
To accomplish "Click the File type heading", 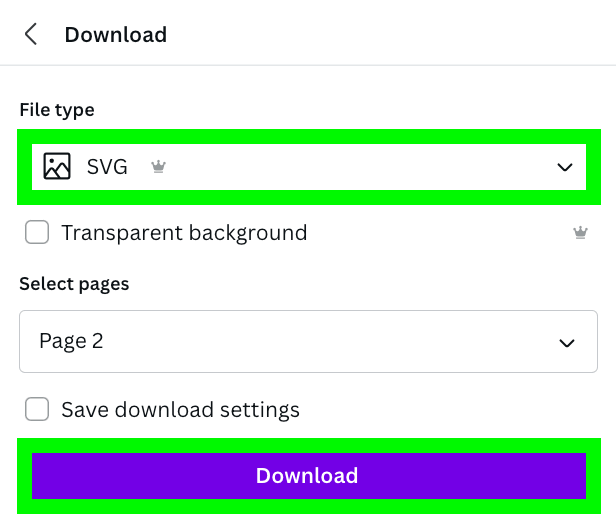I will pyautogui.click(x=57, y=110).
